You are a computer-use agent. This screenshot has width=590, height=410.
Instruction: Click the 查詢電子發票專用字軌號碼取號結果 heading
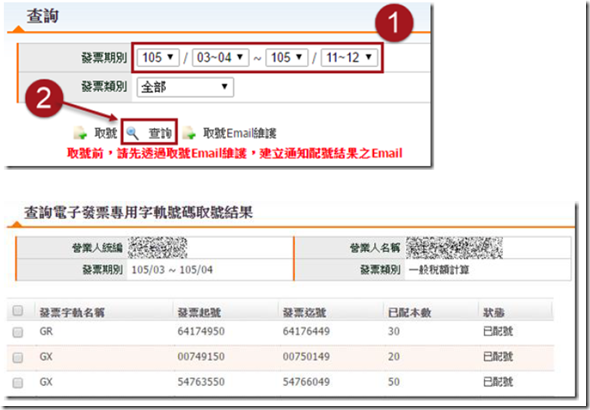[138, 213]
